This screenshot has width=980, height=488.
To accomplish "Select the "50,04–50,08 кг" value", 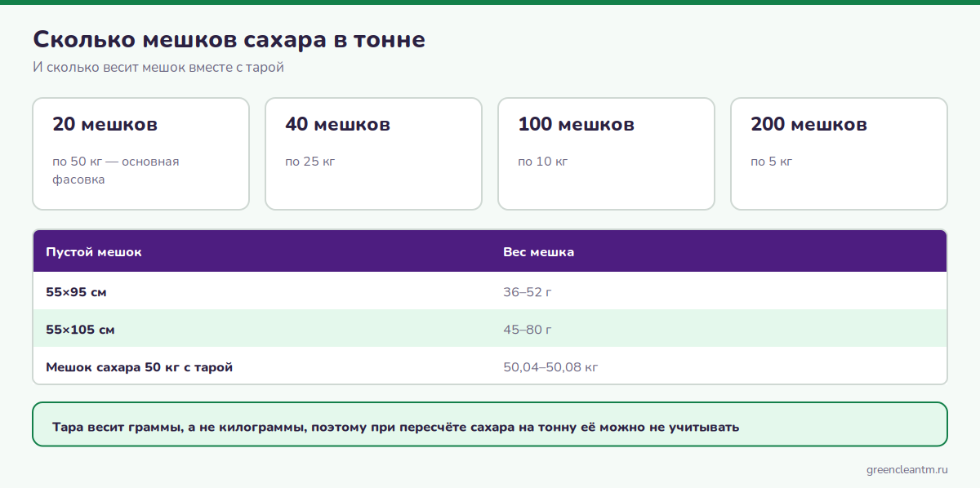I will coord(551,367).
